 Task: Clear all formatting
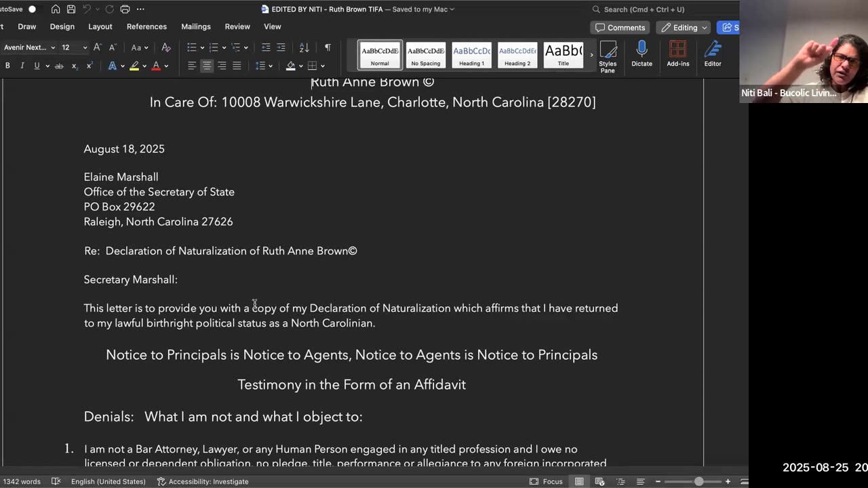tap(165, 47)
